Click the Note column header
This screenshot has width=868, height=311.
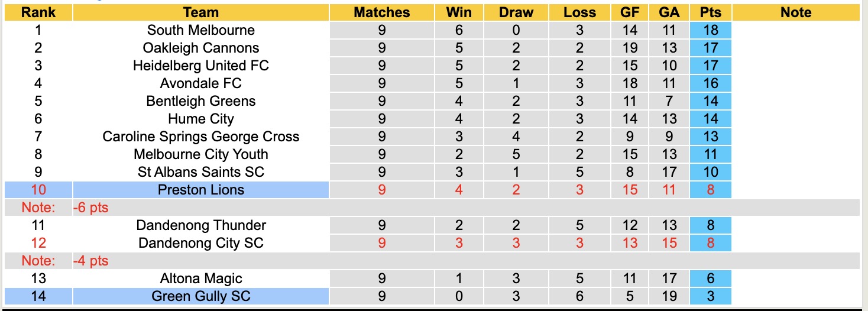(796, 12)
